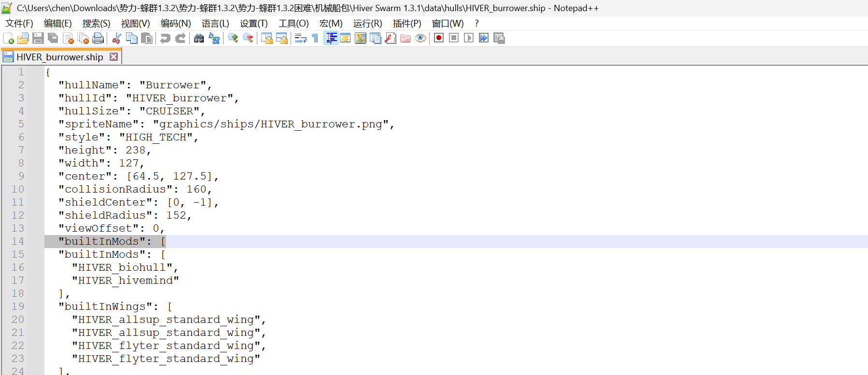This screenshot has height=375, width=868.
Task: Start macro recording with red dot icon
Action: [438, 38]
